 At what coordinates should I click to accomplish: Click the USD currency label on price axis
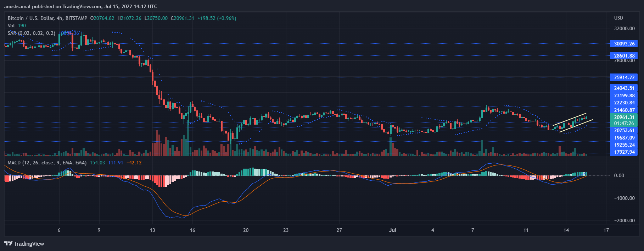[618, 18]
